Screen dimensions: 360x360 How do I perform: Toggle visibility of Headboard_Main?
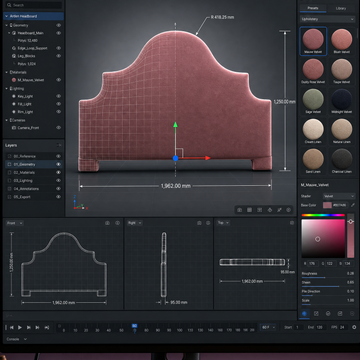point(59,33)
